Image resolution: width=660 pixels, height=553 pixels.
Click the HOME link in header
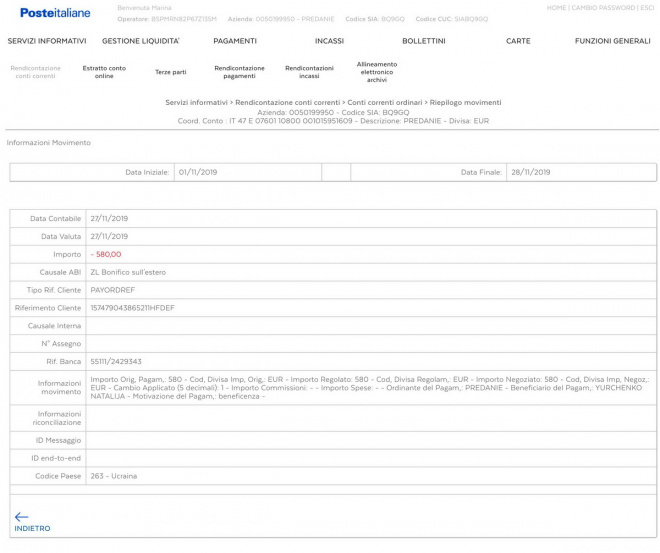tap(556, 8)
